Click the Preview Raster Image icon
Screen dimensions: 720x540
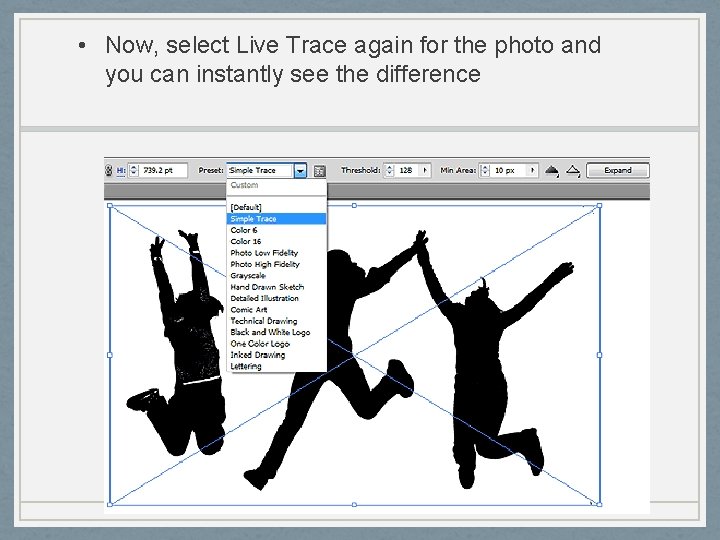point(551,171)
